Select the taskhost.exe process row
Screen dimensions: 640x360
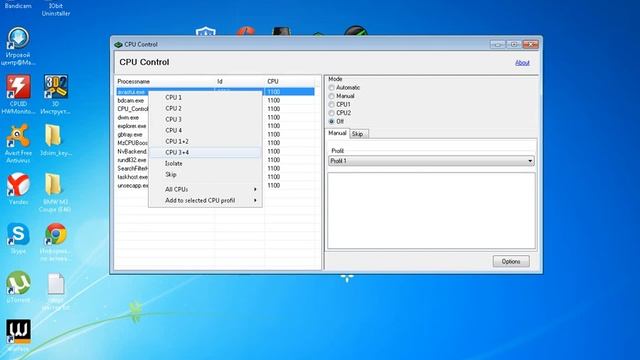click(133, 177)
